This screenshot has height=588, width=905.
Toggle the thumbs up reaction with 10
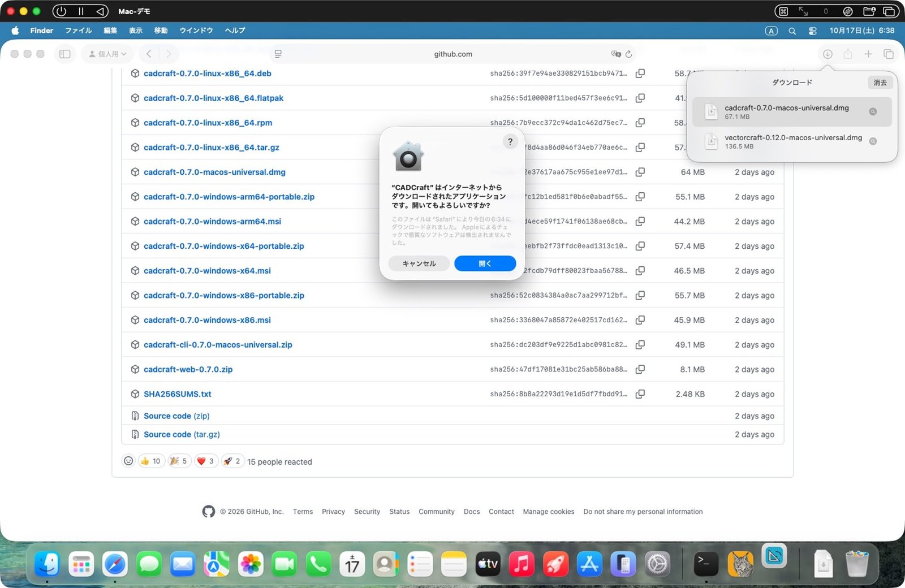click(x=151, y=461)
